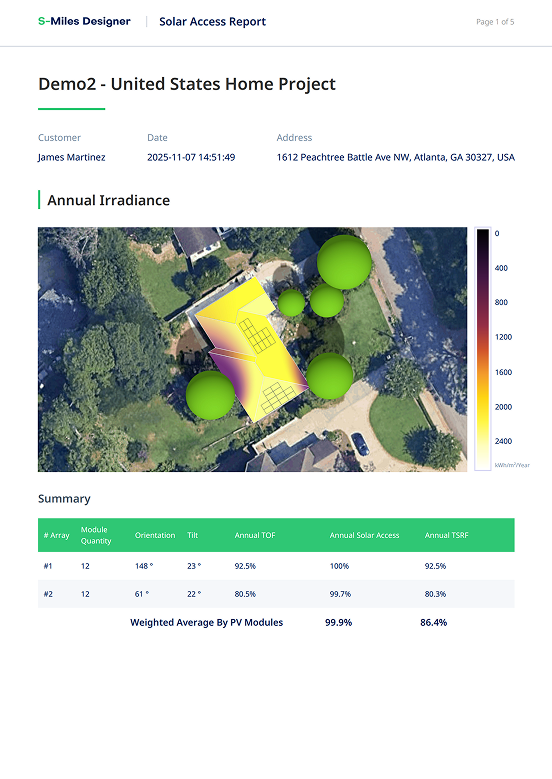Click the 86.4% weighted average TSRF value
Viewport: 552px width, 779px height.
[434, 623]
